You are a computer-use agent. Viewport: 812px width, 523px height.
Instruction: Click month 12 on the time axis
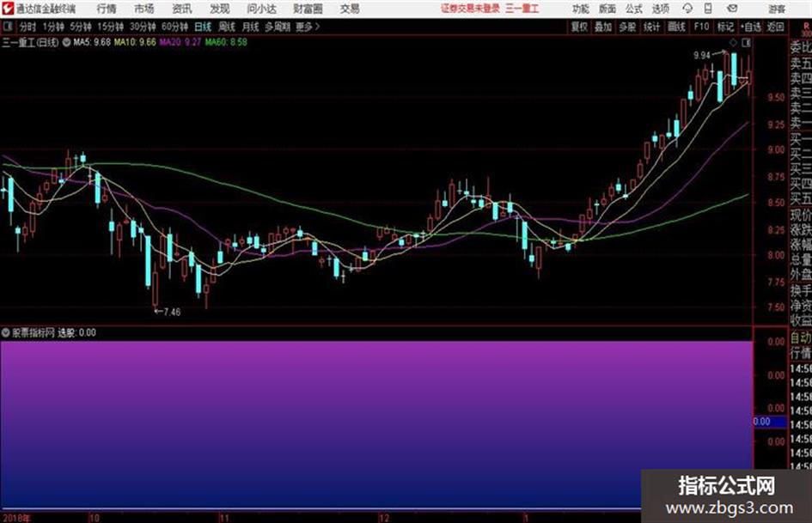pos(384,518)
